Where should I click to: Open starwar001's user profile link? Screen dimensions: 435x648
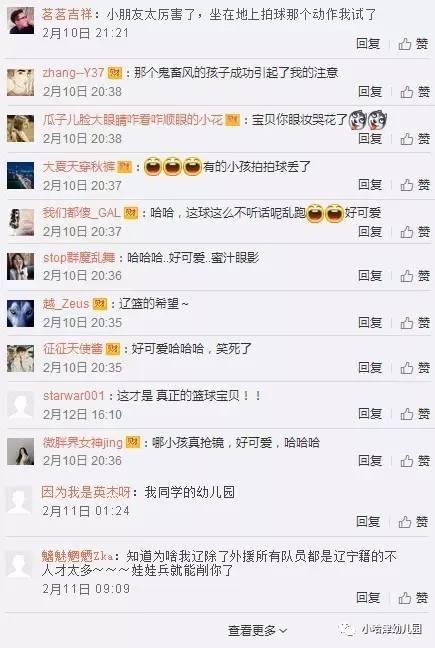[74, 395]
